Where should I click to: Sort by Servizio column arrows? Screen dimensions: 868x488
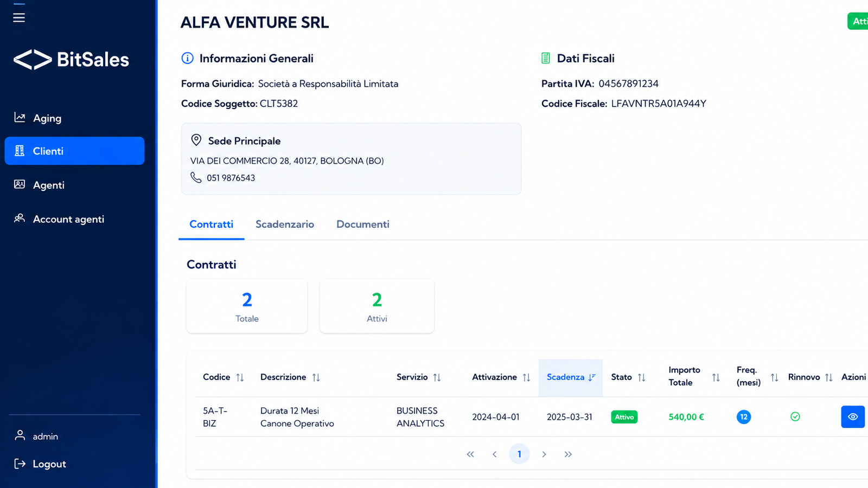coord(437,377)
